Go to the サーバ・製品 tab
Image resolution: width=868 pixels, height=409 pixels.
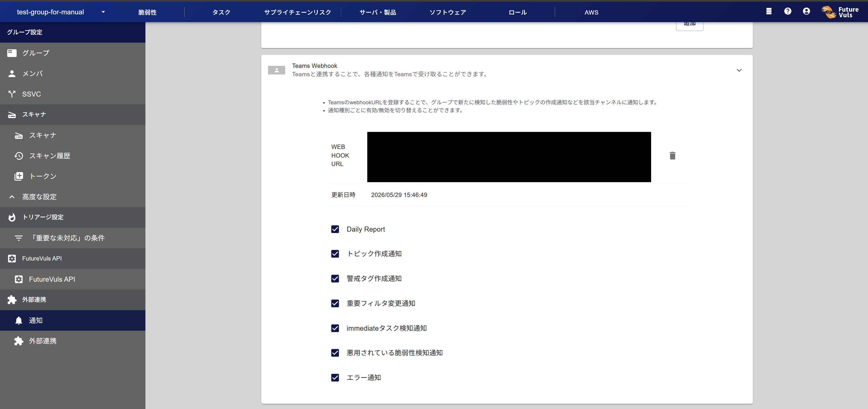point(377,13)
